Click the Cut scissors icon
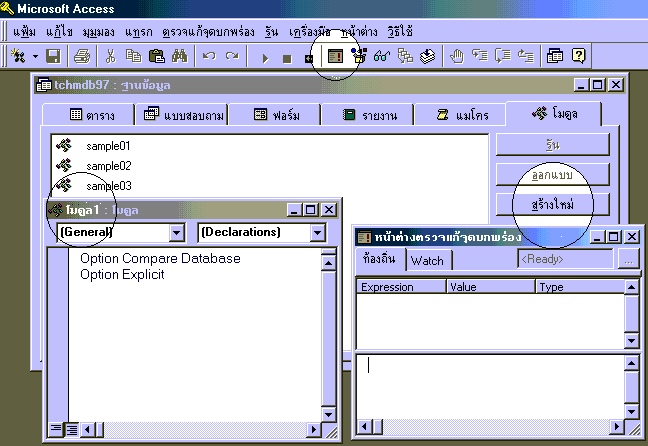Screen dimensions: 648x446 click(111, 57)
